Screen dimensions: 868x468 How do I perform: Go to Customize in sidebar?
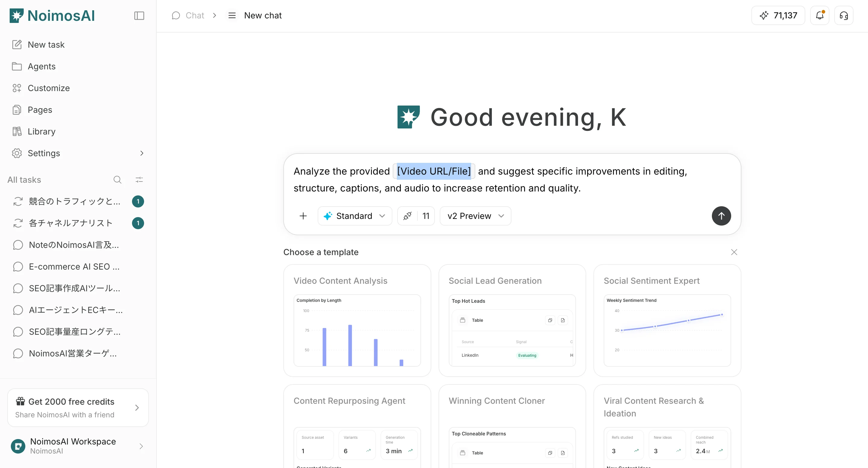click(78, 88)
